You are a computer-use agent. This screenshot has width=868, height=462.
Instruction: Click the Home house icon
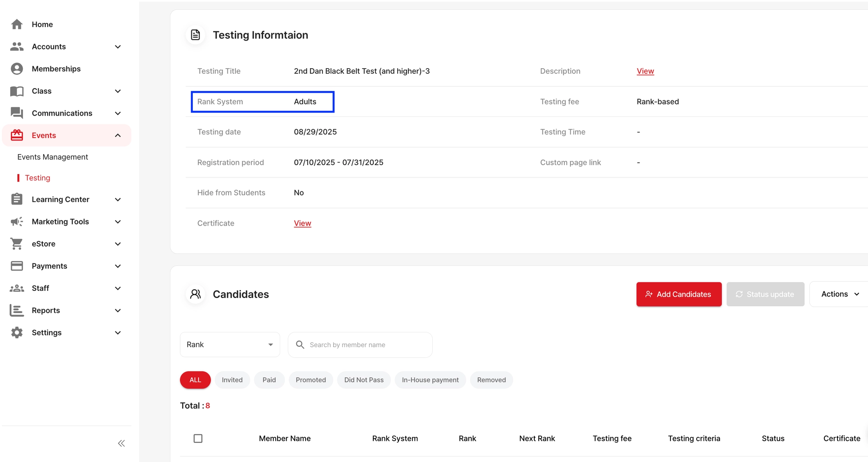[x=17, y=25]
